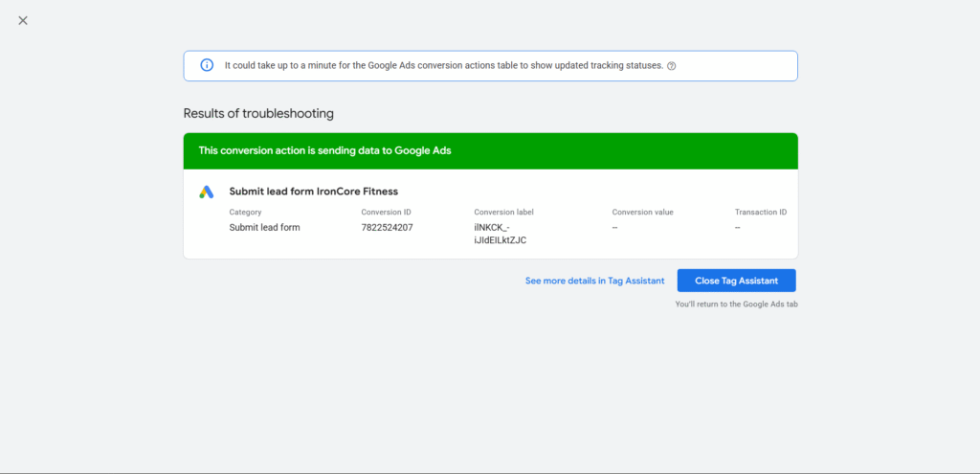Click the Results of troubleshooting heading
Screen dimensions: 980x474
coord(258,114)
